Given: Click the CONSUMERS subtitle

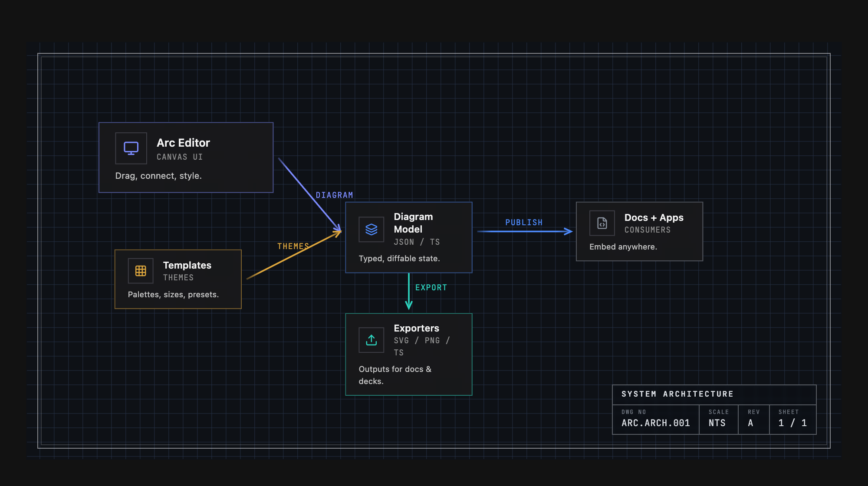Looking at the screenshot, I should pyautogui.click(x=648, y=230).
